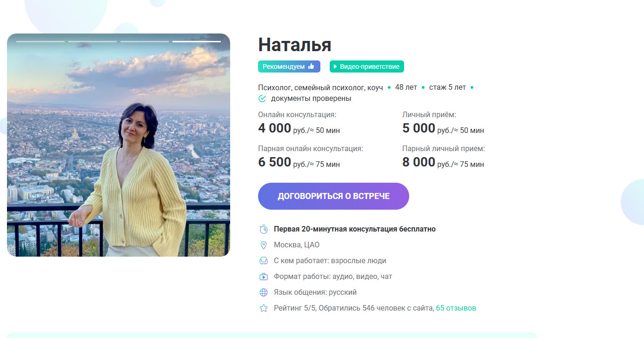Image resolution: width=644 pixels, height=338 pixels.
Task: Open the '65 отзывов' reviews link
Action: pos(456,308)
